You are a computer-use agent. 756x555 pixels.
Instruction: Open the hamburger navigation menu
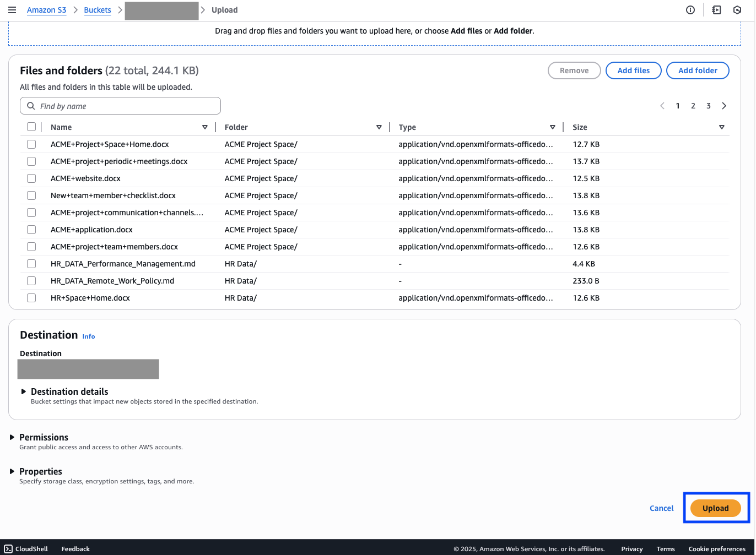[12, 10]
